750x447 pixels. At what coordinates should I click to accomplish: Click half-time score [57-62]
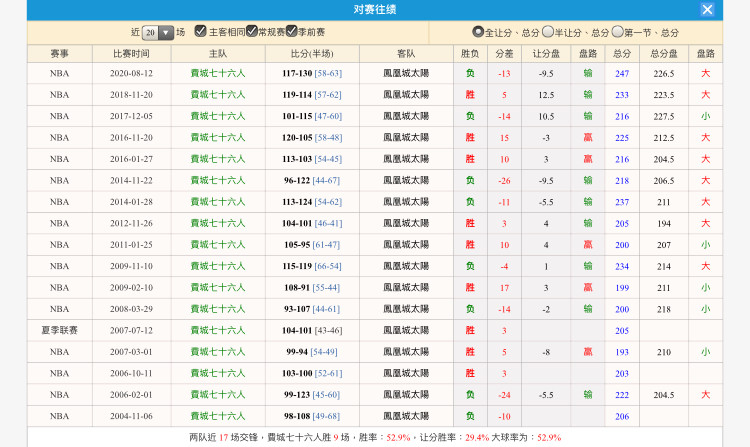[328, 95]
